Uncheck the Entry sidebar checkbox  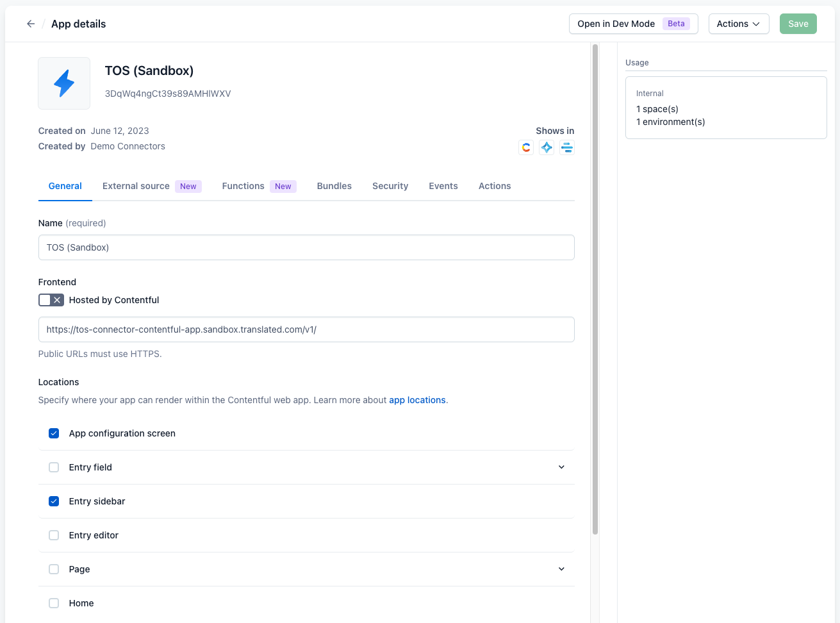pyautogui.click(x=54, y=501)
